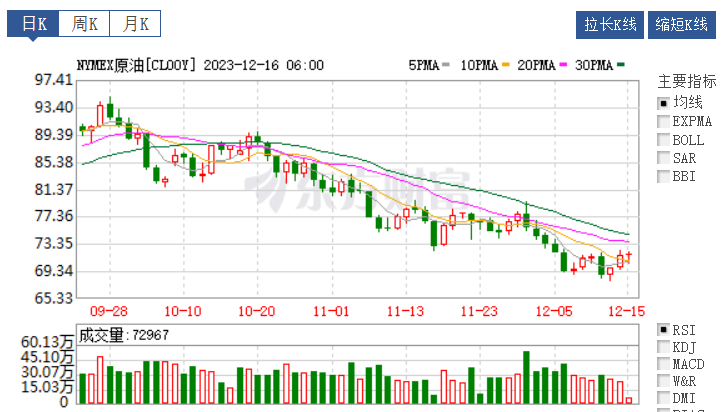This screenshot has width=724, height=412.
Task: Select the RSI sub-indicator
Action: [x=663, y=329]
